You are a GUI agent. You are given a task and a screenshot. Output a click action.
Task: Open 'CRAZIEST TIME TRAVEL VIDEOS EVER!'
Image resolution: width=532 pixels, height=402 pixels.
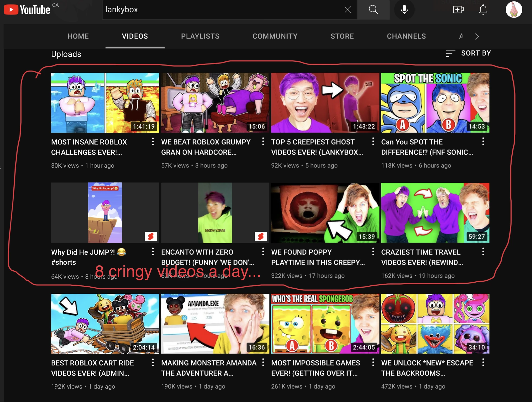435,213
